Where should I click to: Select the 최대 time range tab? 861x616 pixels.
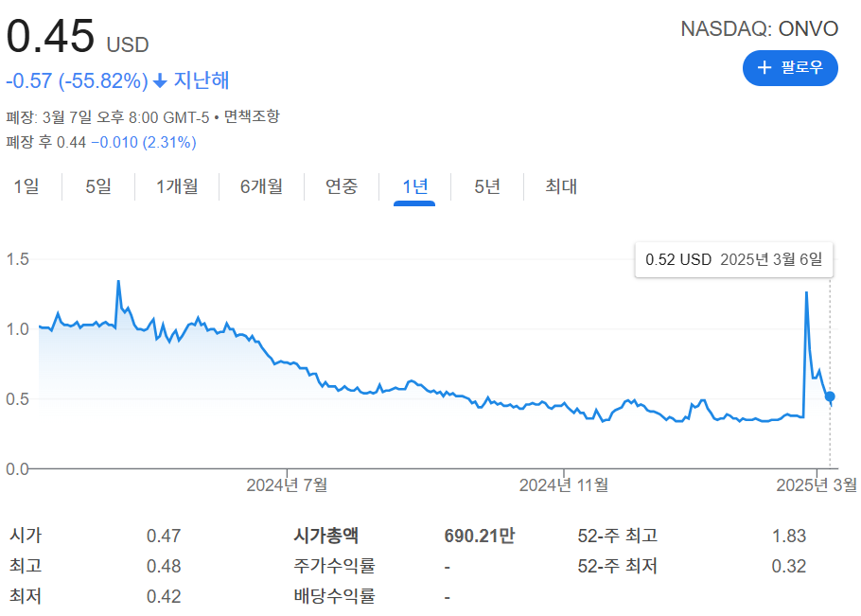[556, 186]
